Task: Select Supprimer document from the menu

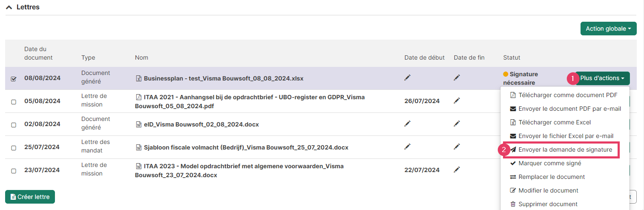Action: (544, 204)
